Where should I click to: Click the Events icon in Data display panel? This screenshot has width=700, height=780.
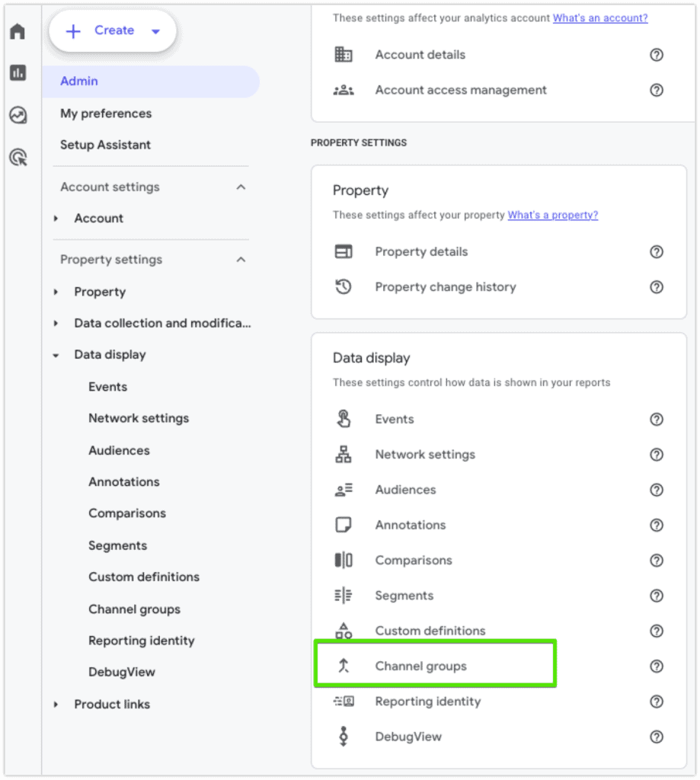coord(344,419)
